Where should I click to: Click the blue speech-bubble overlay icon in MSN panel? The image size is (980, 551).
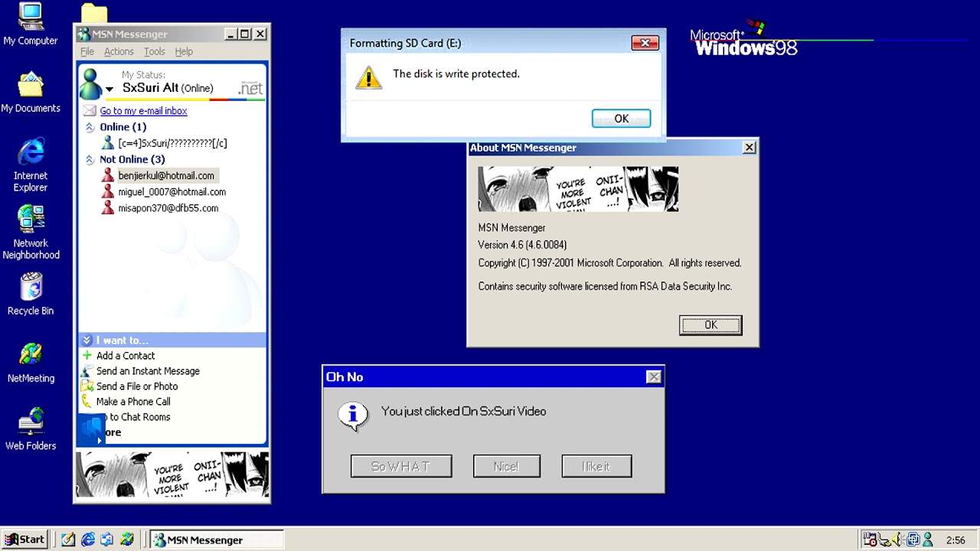pyautogui.click(x=91, y=429)
